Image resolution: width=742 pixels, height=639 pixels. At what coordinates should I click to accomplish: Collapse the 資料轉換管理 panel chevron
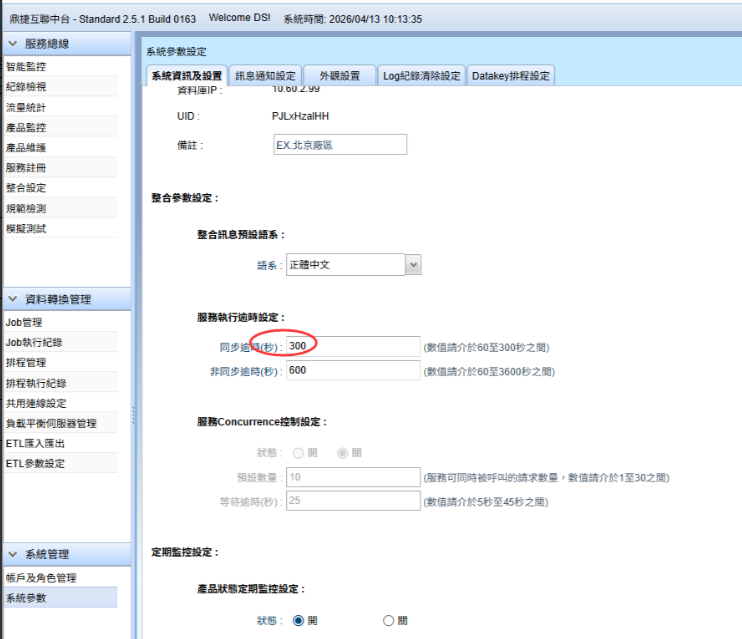12,299
